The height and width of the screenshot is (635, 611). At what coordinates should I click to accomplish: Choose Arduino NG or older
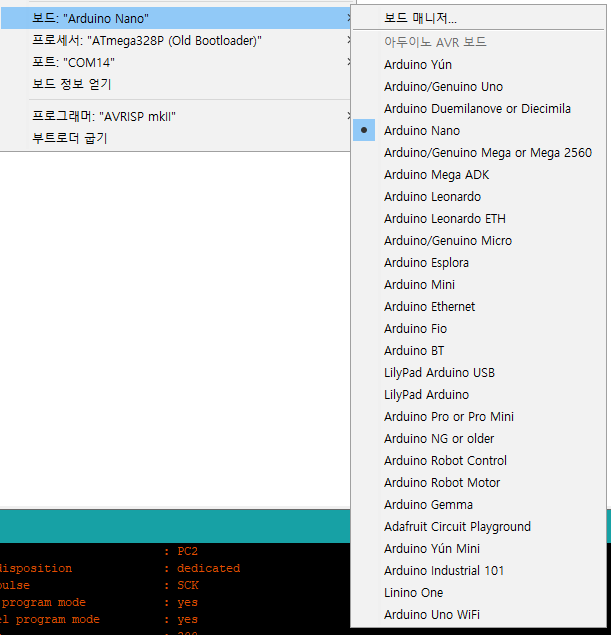(x=479, y=439)
